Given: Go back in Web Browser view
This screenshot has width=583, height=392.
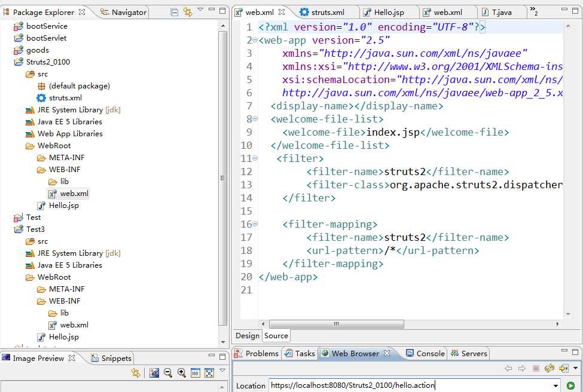Looking at the screenshot, I should (x=508, y=368).
